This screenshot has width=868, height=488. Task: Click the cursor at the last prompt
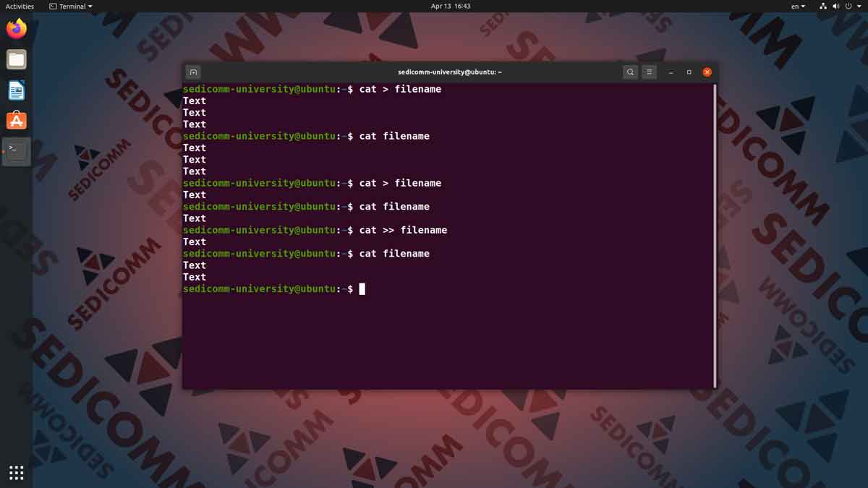[x=362, y=289]
